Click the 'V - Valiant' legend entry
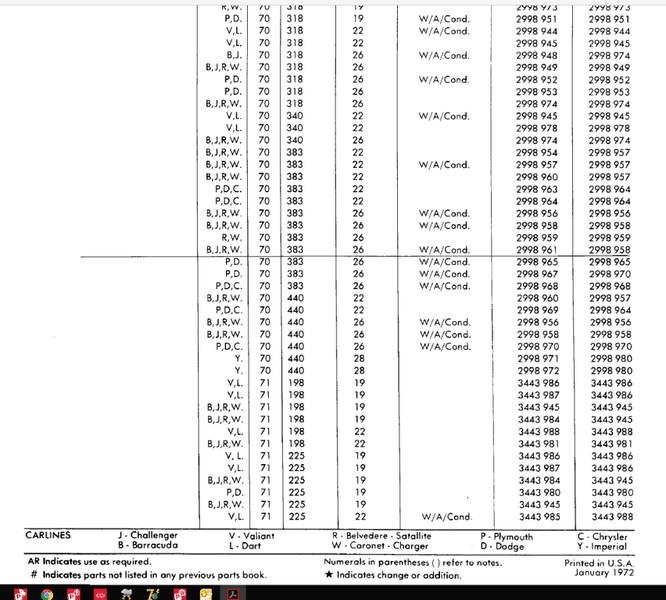This screenshot has width=666, height=600. 251,536
